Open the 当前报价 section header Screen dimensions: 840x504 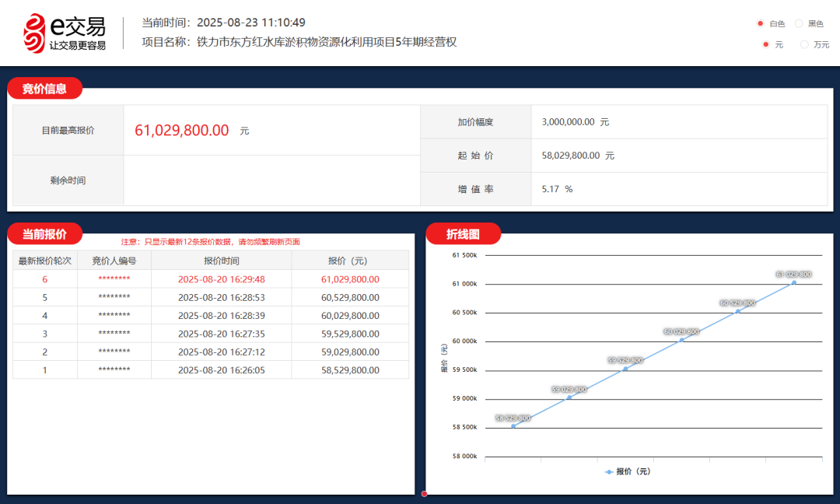click(44, 234)
